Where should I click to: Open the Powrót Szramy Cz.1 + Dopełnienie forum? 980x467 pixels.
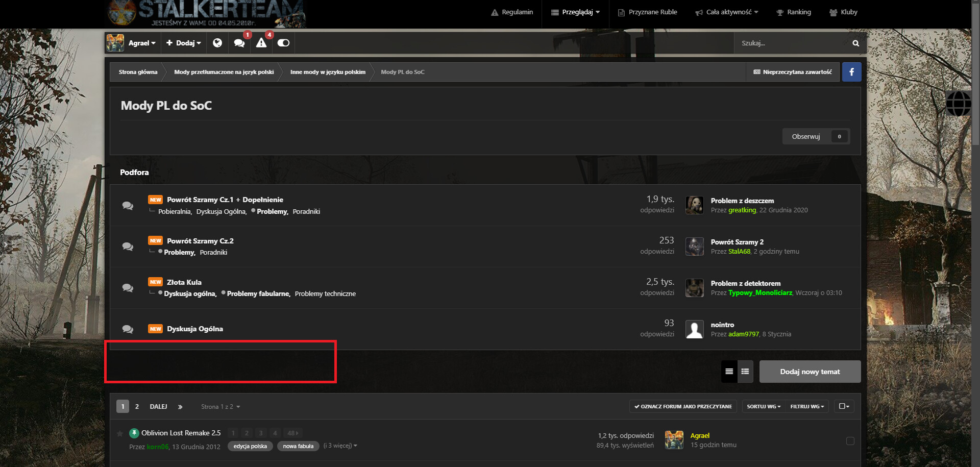pos(225,200)
